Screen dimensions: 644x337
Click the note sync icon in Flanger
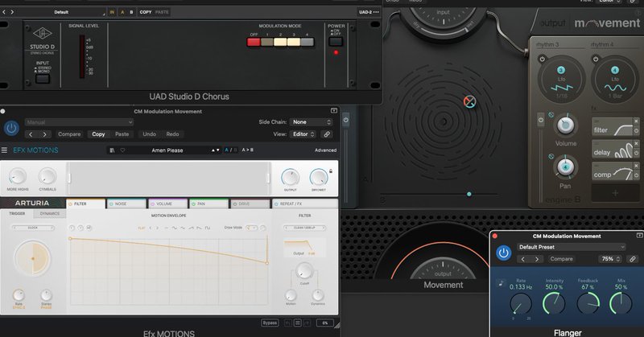[501, 283]
